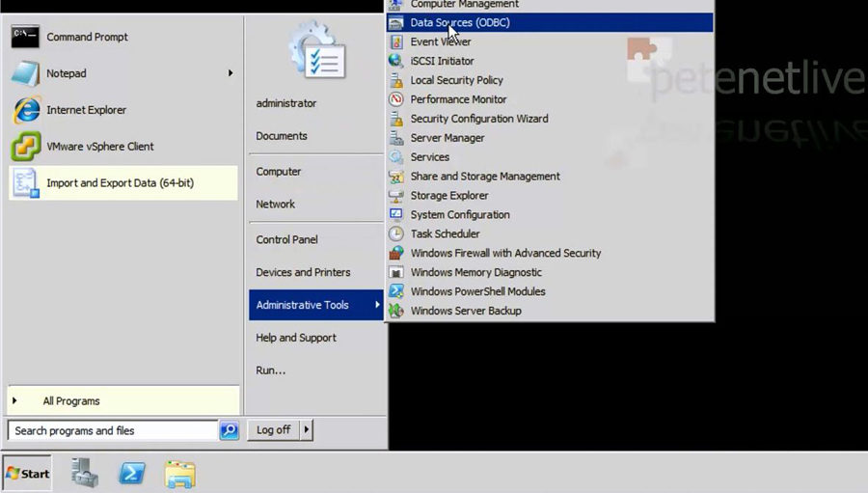Image resolution: width=868 pixels, height=493 pixels.
Task: Choose the Performance Monitor label
Action: [x=458, y=99]
